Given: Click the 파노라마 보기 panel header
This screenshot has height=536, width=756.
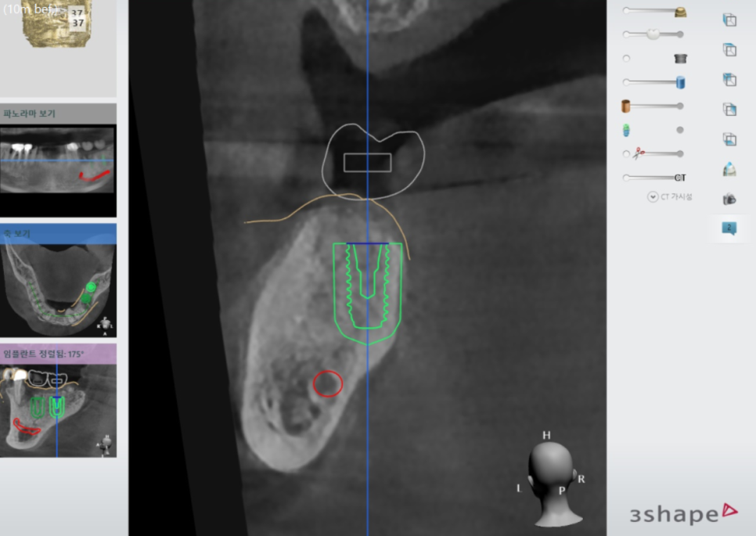Looking at the screenshot, I should [x=59, y=113].
